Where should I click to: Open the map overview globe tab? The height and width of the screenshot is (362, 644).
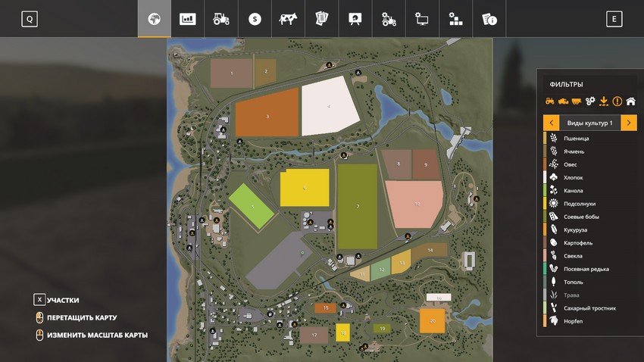pos(155,19)
